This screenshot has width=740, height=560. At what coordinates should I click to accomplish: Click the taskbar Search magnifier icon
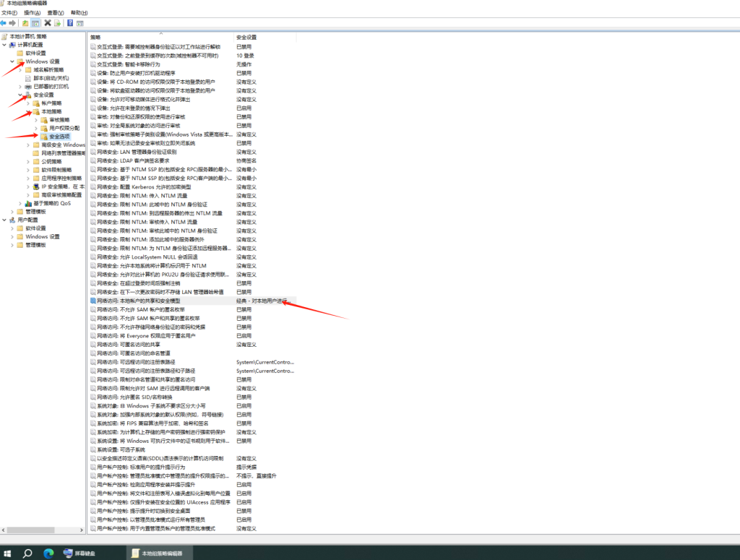27,553
